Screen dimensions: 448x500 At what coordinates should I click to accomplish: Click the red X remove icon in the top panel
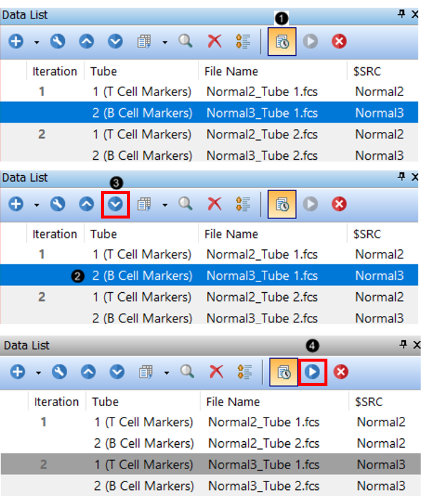(214, 41)
